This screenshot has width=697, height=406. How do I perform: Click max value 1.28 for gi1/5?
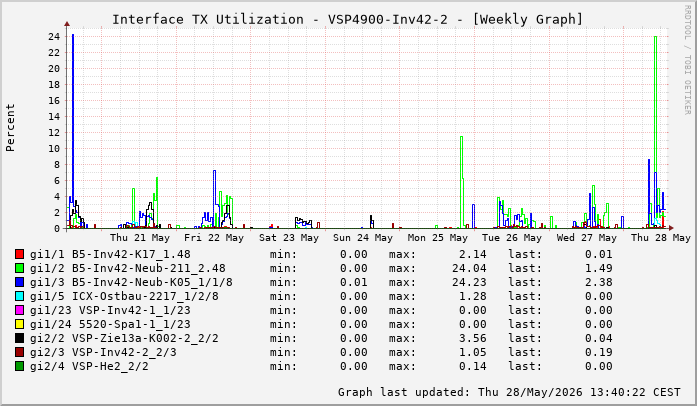pos(473,296)
